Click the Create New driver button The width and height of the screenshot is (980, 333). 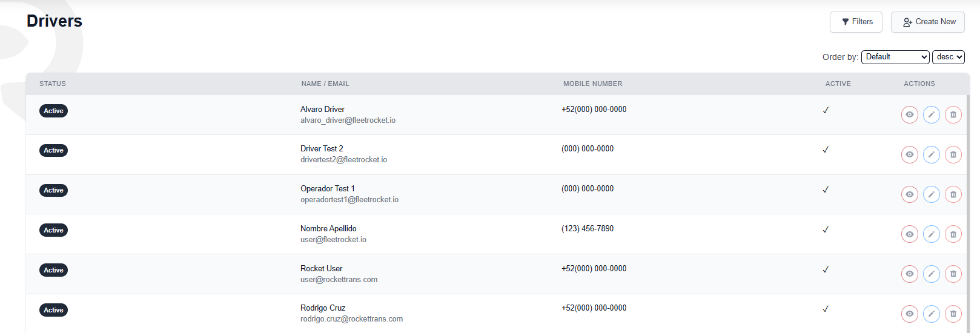tap(927, 22)
